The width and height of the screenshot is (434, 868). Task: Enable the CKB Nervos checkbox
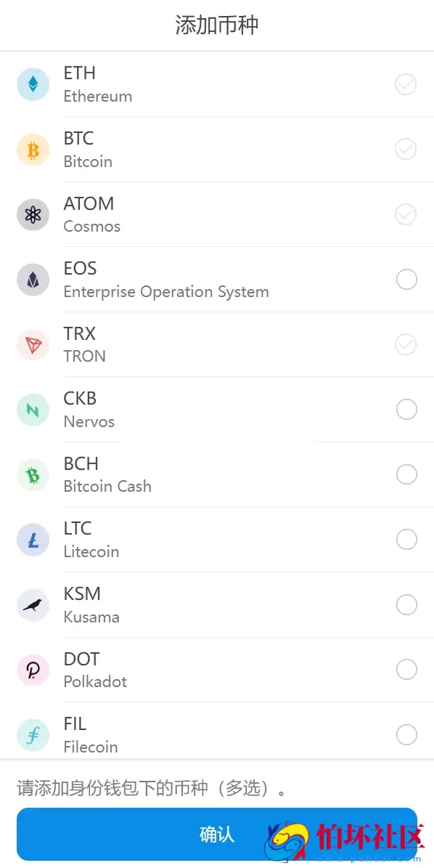click(x=406, y=409)
